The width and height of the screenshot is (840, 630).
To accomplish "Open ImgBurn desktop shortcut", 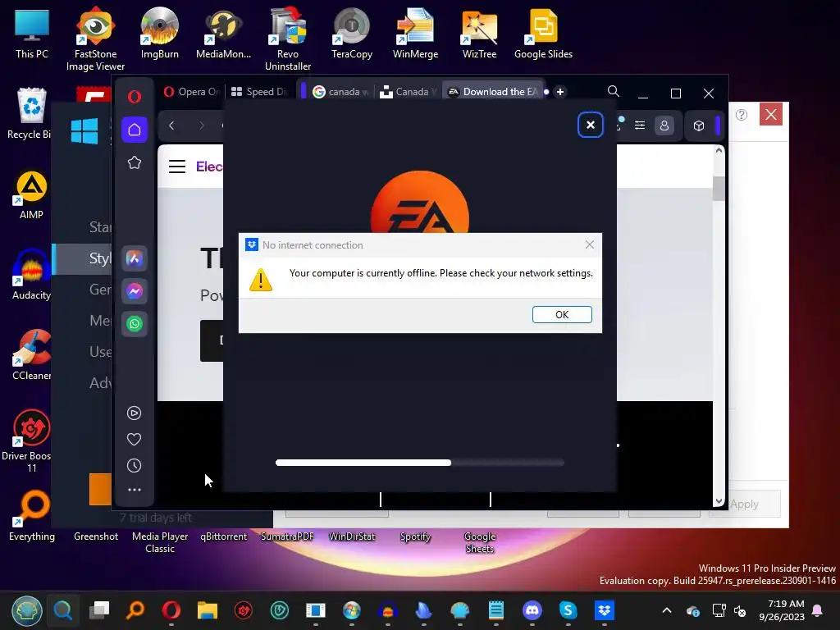I will pos(160,33).
